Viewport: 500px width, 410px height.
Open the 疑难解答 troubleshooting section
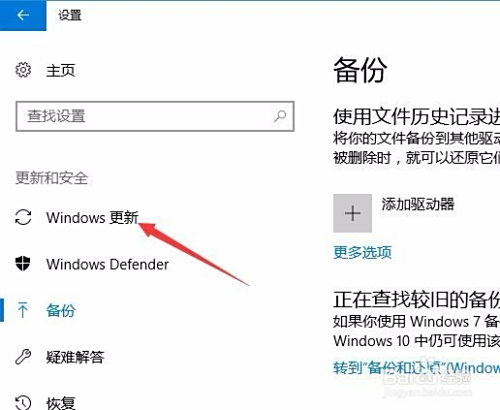[x=75, y=357]
